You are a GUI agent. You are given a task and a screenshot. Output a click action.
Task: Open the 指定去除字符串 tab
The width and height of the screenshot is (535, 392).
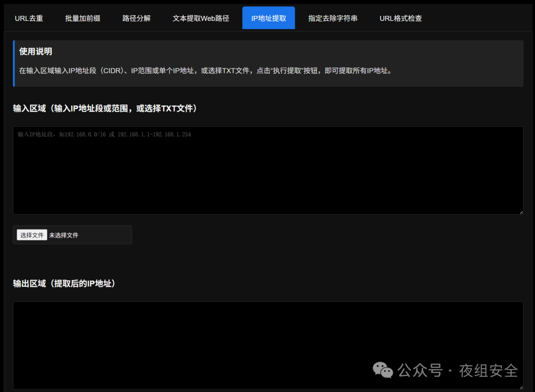[x=332, y=18]
